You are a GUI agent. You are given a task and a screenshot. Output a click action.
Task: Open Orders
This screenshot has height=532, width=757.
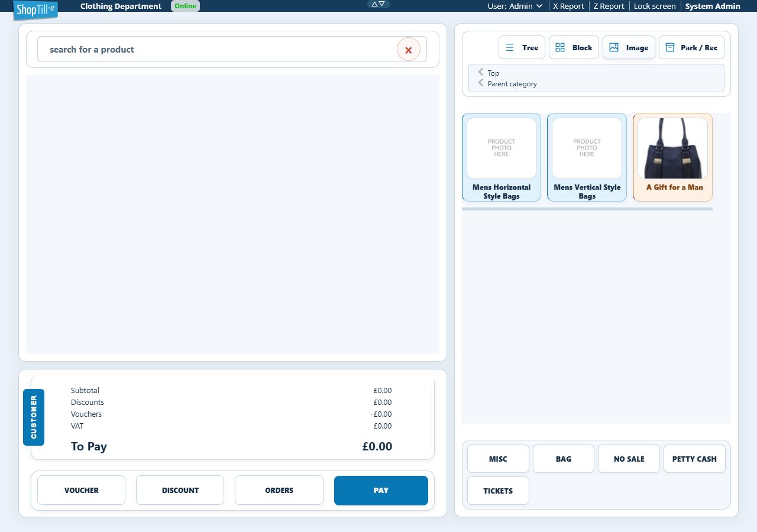(279, 490)
